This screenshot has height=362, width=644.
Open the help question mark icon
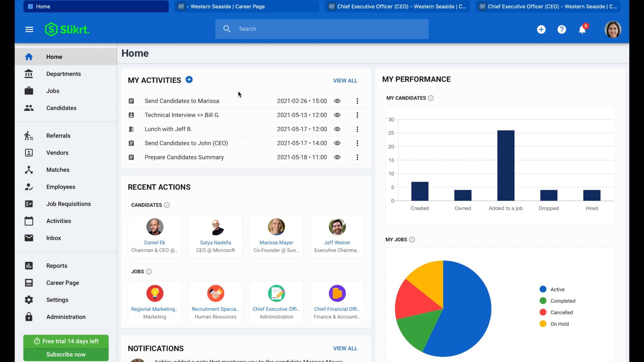[x=562, y=29]
